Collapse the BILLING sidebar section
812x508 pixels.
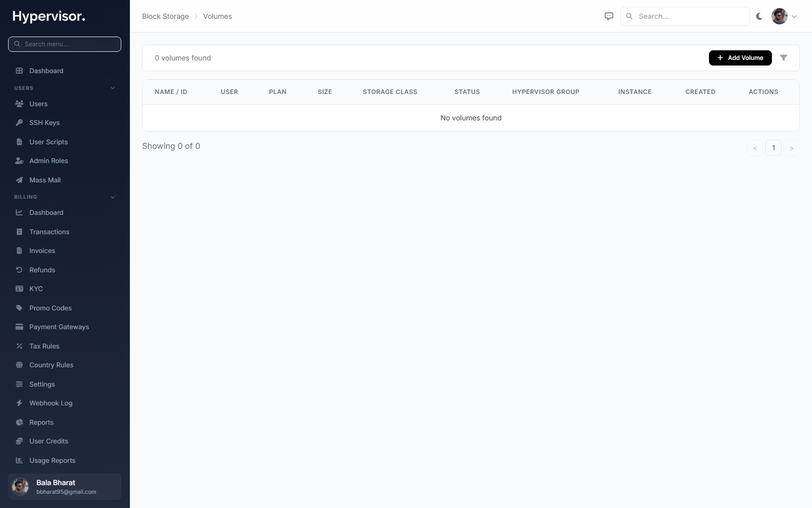113,197
